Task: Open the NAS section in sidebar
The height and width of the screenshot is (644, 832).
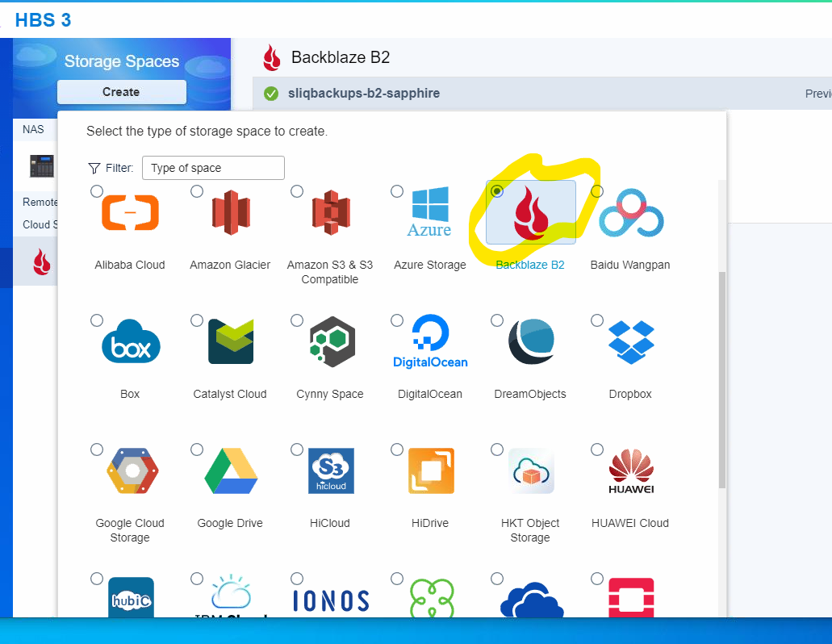Action: tap(34, 129)
